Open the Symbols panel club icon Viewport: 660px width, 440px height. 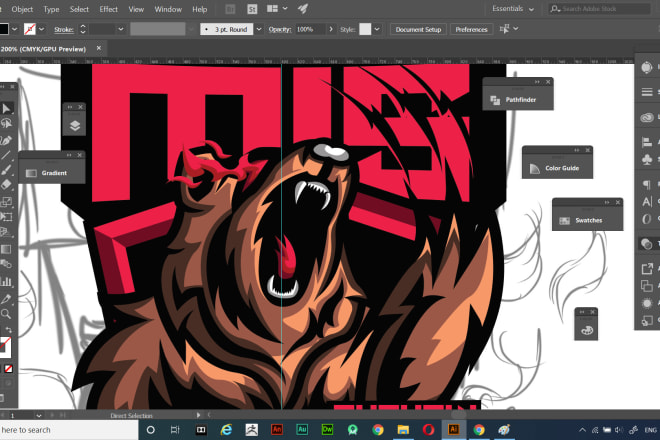click(647, 159)
